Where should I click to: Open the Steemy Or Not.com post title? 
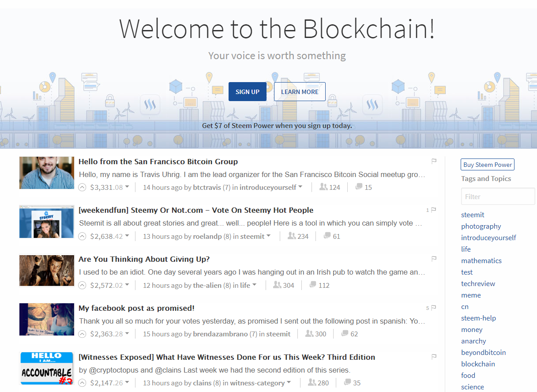tap(196, 210)
